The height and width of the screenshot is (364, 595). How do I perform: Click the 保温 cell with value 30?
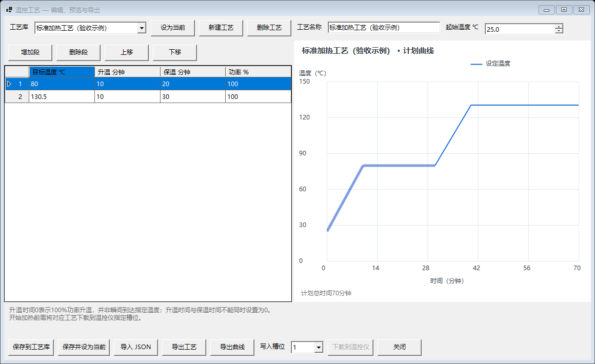193,97
